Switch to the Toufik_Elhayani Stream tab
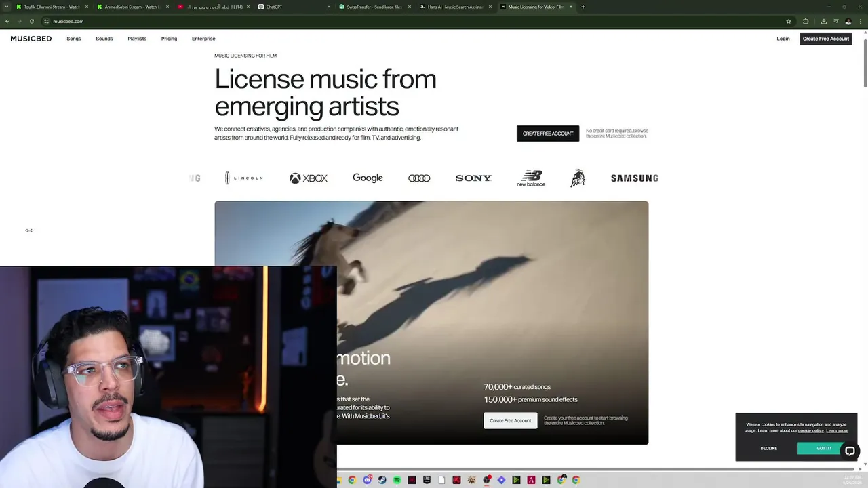 (x=52, y=7)
